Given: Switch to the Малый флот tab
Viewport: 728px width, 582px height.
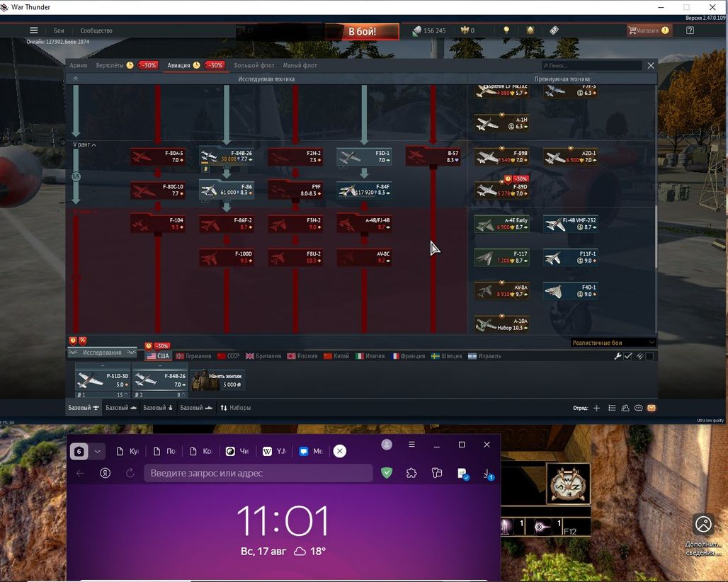Looking at the screenshot, I should pyautogui.click(x=300, y=65).
